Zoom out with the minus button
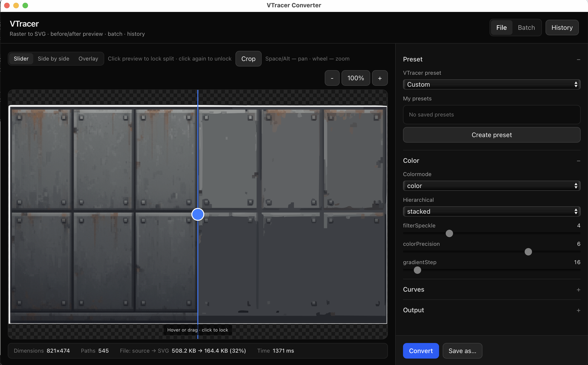This screenshot has height=365, width=588. pyautogui.click(x=332, y=78)
